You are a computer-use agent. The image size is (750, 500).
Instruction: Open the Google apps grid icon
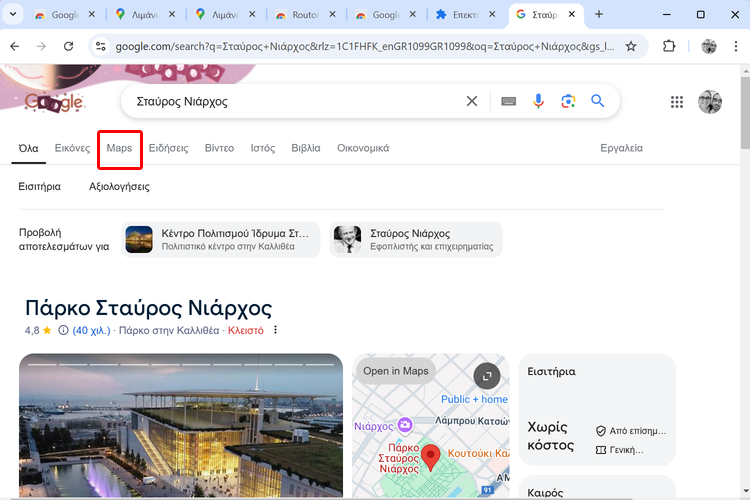pos(676,101)
